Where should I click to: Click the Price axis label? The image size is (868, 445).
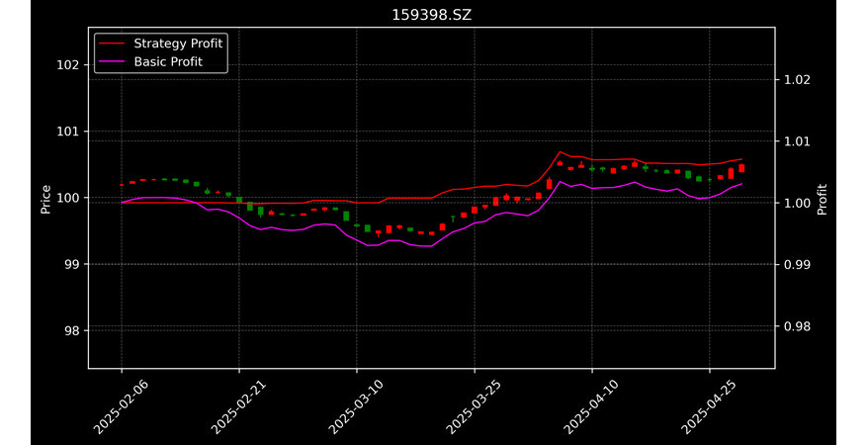click(x=45, y=199)
